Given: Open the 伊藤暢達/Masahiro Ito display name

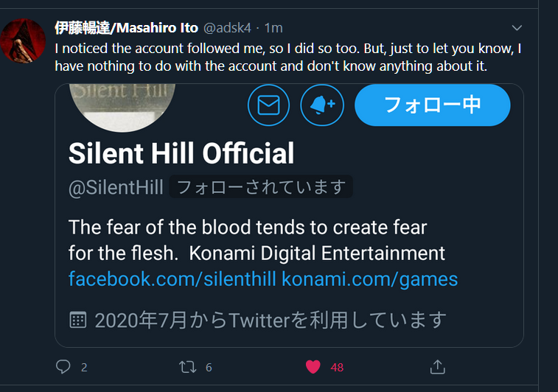Looking at the screenshot, I should (x=126, y=28).
